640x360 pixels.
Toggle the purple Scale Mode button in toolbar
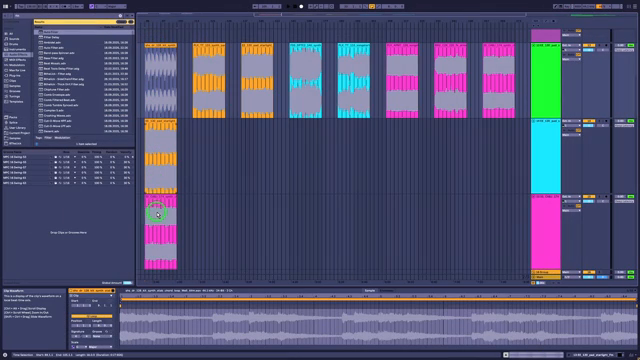pos(91,7)
